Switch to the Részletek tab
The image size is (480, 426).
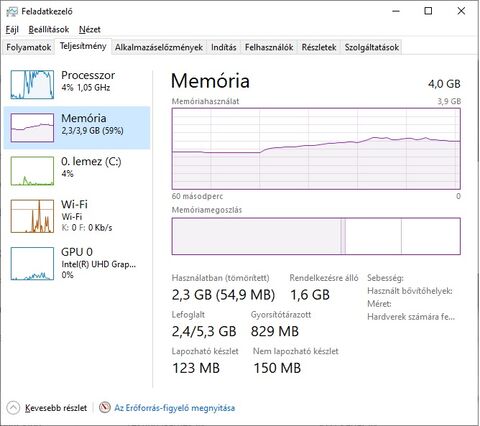click(x=319, y=47)
